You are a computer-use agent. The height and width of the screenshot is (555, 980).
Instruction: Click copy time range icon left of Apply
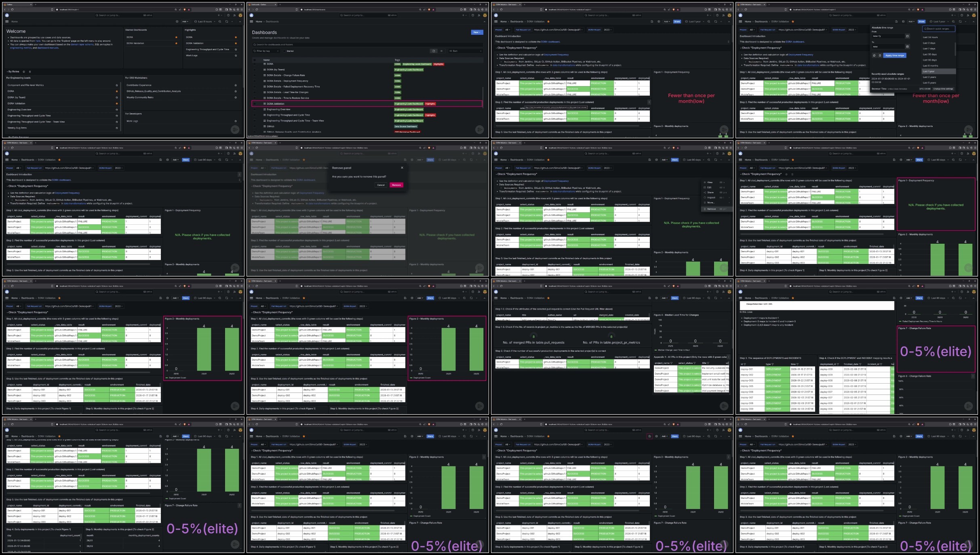[x=874, y=55]
